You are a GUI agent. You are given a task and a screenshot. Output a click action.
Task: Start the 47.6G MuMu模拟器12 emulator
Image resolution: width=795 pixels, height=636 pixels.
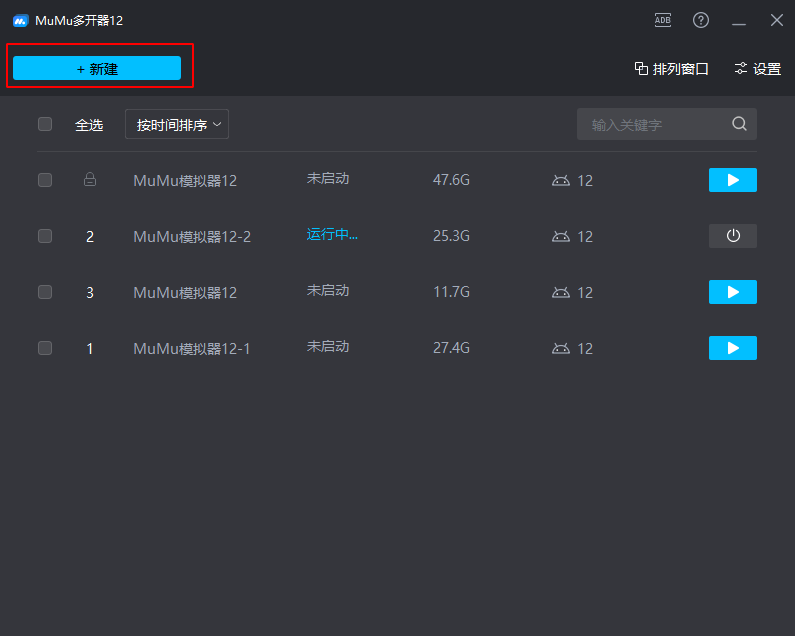733,180
